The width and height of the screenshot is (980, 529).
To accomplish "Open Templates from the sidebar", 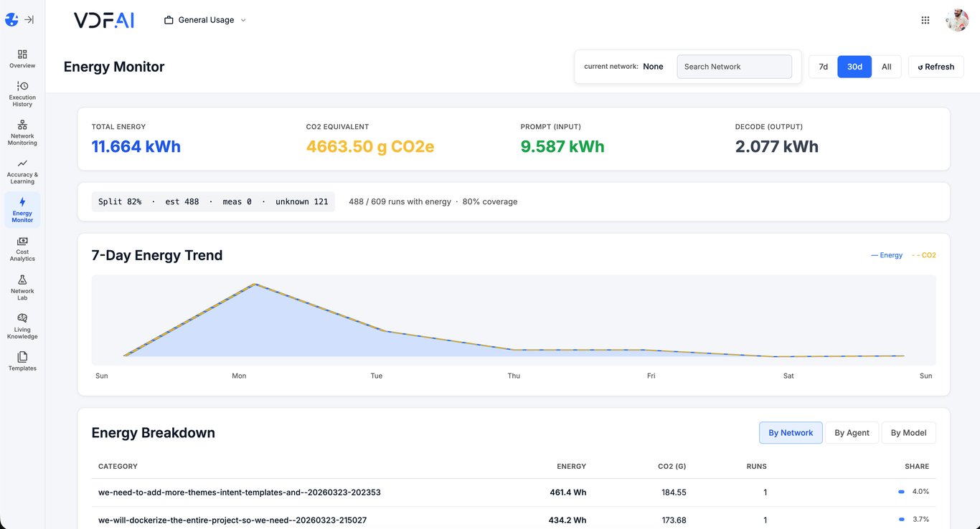I will pyautogui.click(x=22, y=361).
